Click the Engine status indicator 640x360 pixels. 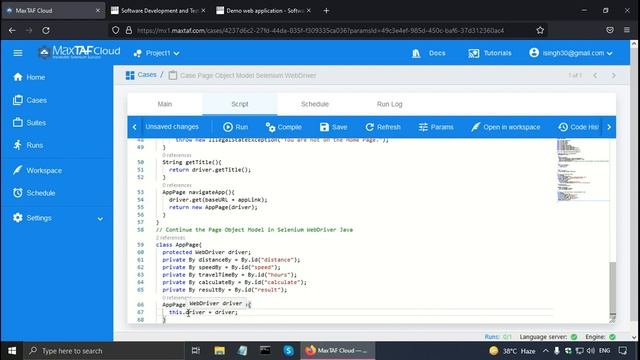tap(600, 337)
